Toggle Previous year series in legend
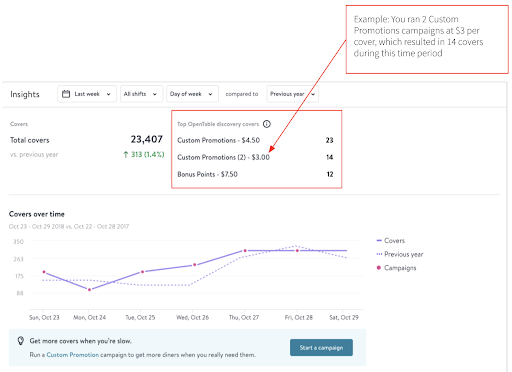Viewport: 512px width, 372px height. click(x=400, y=254)
